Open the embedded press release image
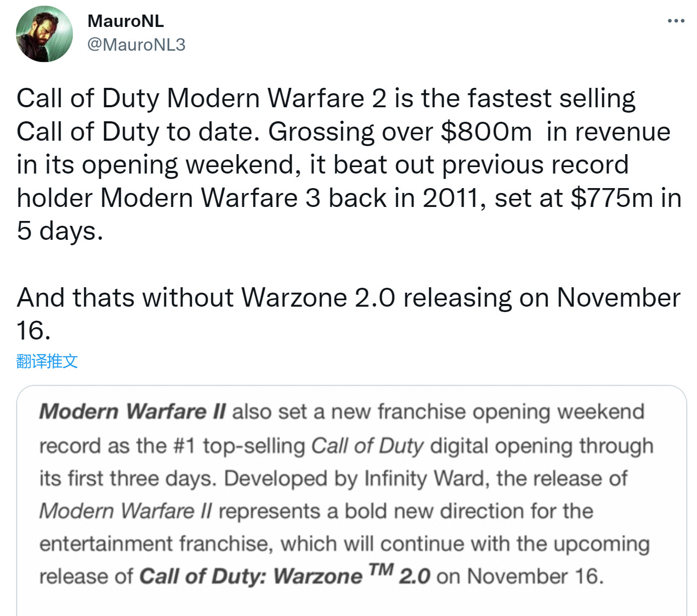The width and height of the screenshot is (697, 616). 351,501
